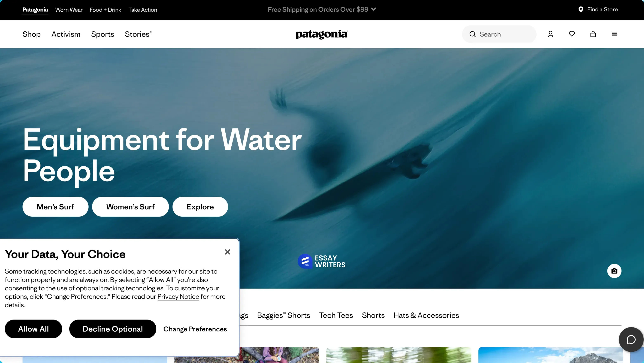Screen dimensions: 644x363
Task: Click the Change Preferences link
Action: pyautogui.click(x=195, y=329)
